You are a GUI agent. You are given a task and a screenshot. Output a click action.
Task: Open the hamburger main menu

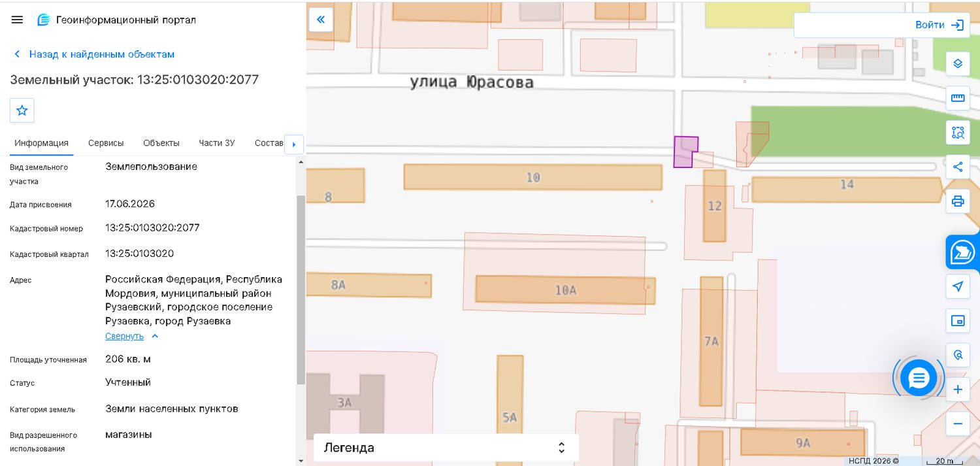(x=18, y=20)
